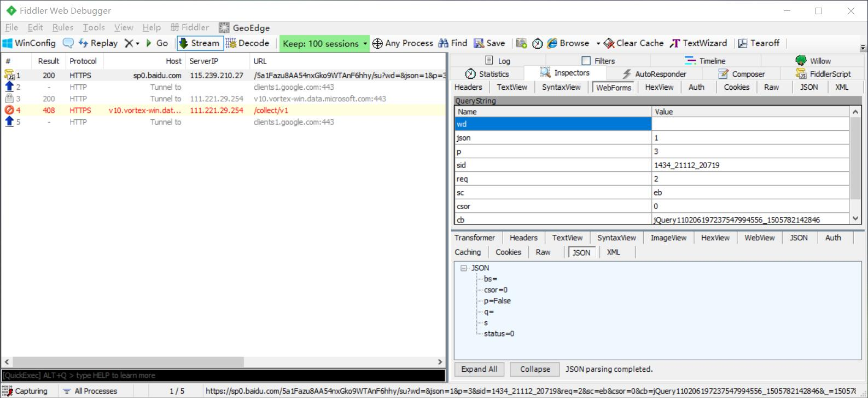Open the Help menu
Image resolution: width=868 pixels, height=398 pixels.
pos(152,27)
